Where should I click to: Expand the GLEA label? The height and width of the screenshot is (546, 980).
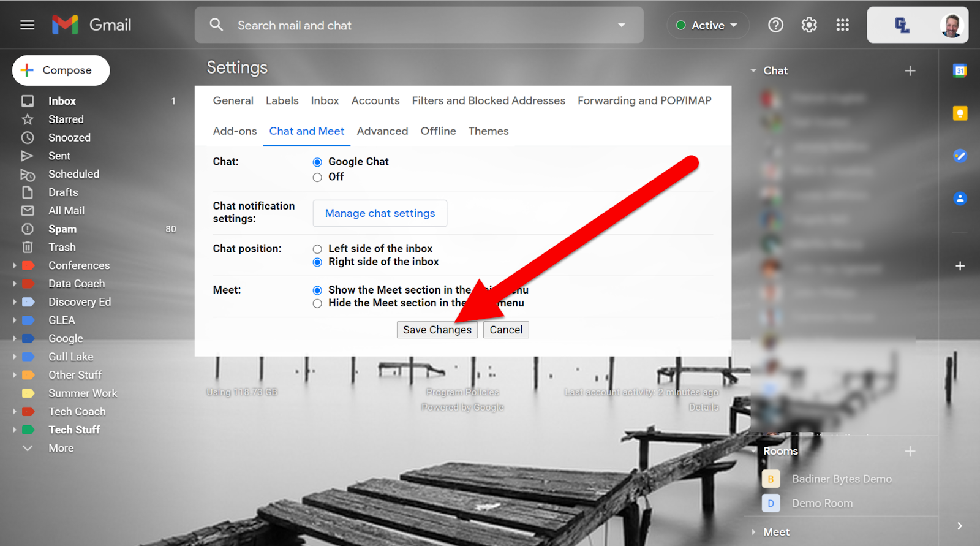click(x=15, y=320)
